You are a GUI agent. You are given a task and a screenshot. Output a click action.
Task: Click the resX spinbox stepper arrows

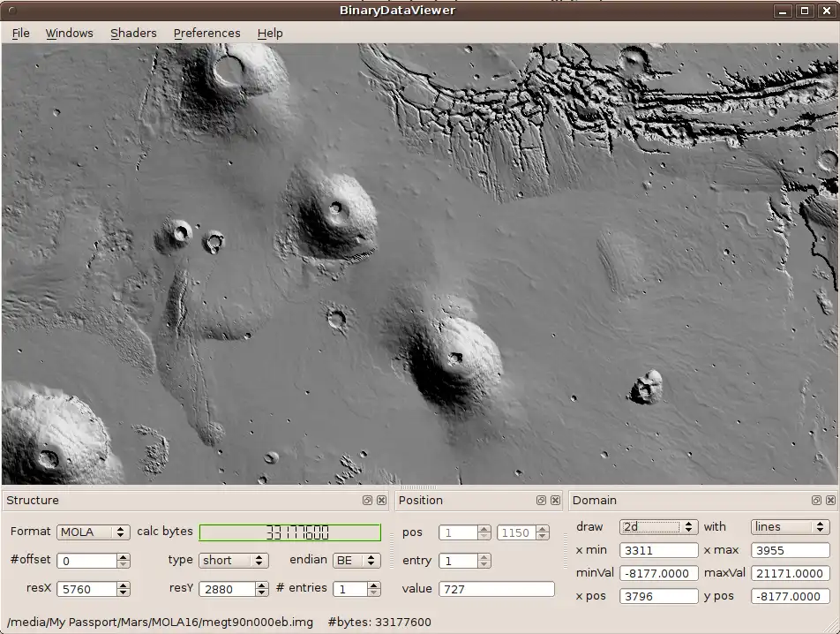124,589
